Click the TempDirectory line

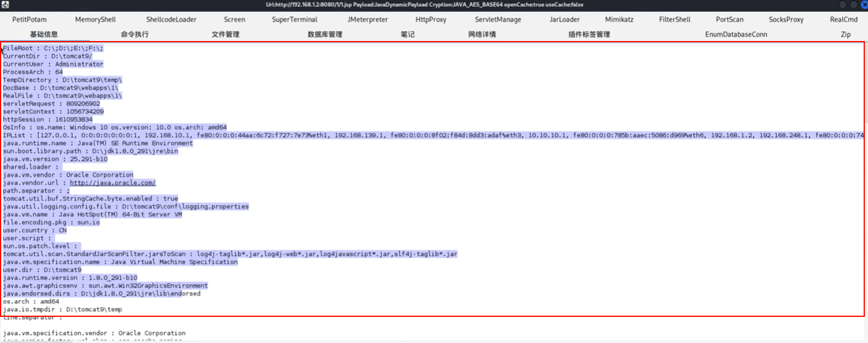(x=63, y=80)
